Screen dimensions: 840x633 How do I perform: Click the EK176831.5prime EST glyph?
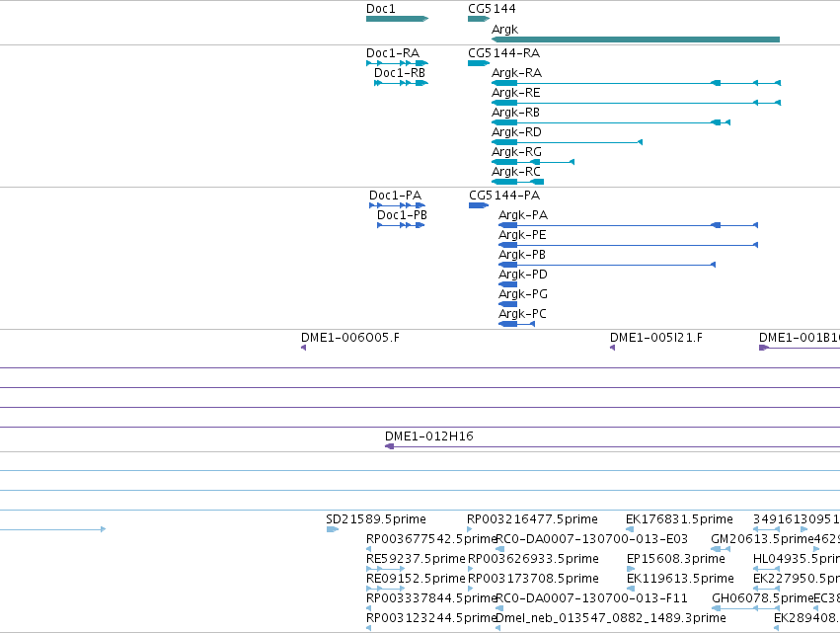pos(631,529)
